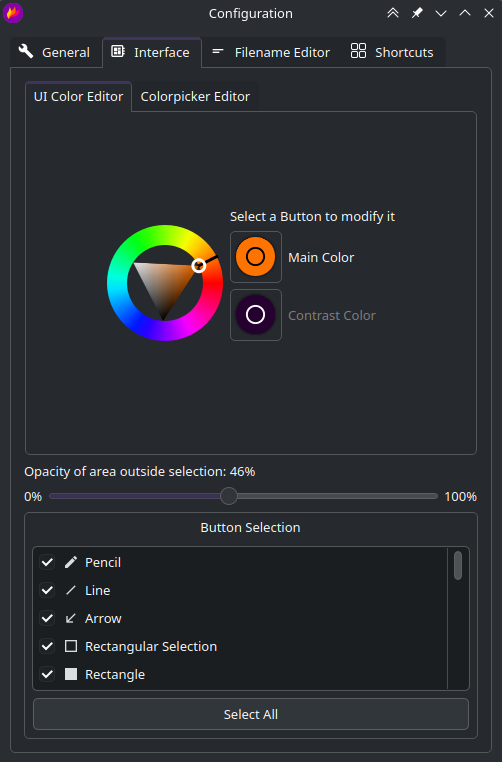Go to the Filename Editor tab

[x=271, y=52]
